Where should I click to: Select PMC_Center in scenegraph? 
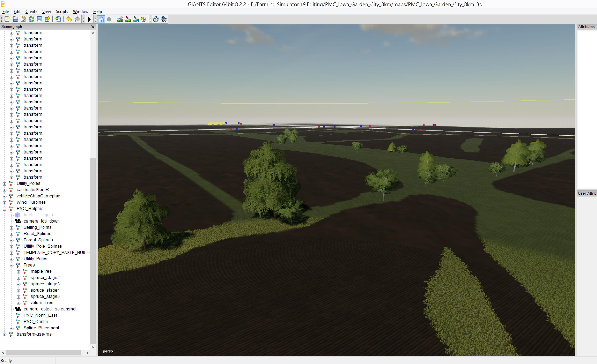(x=36, y=322)
